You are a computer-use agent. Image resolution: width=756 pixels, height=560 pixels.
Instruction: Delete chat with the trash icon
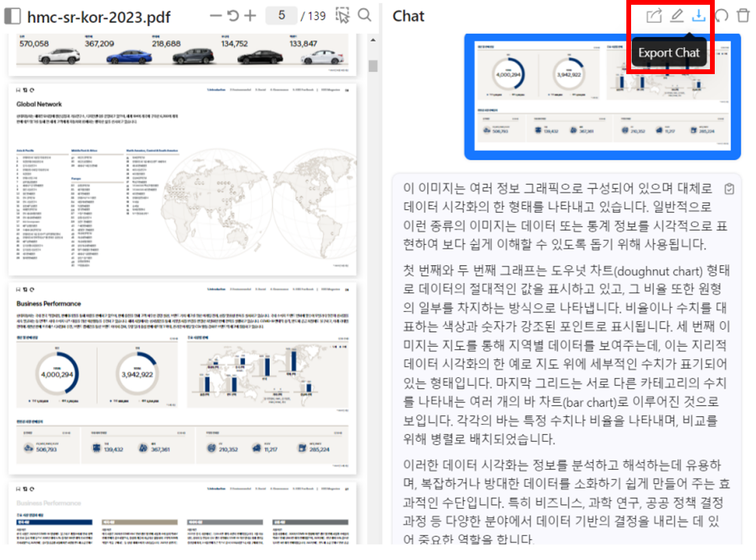743,16
